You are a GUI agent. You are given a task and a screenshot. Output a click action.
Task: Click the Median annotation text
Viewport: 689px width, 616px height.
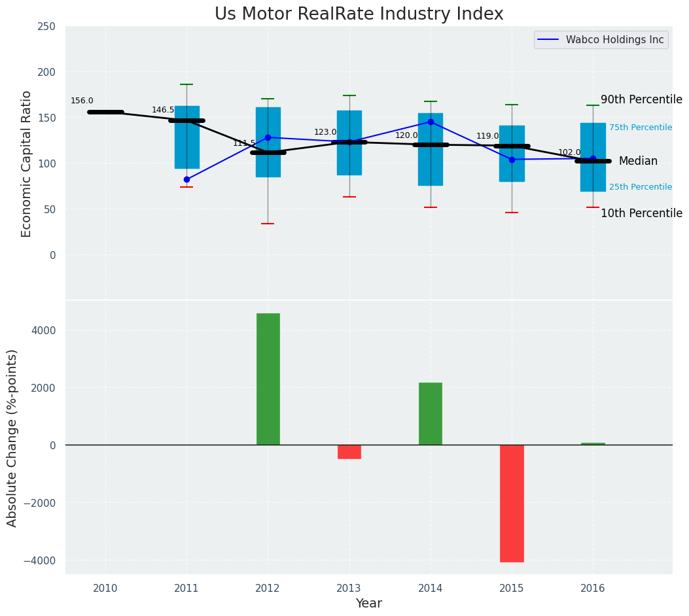point(637,161)
